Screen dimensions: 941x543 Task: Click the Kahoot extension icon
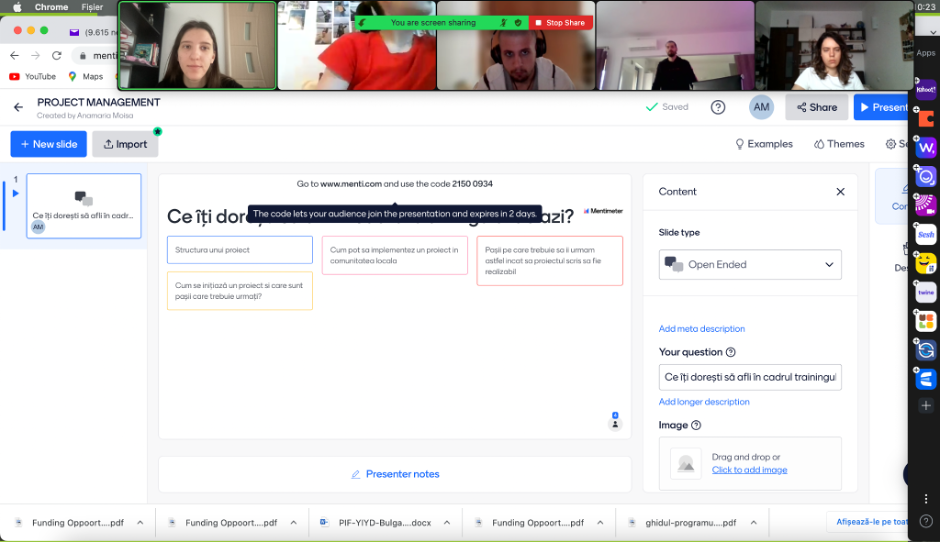pyautogui.click(x=926, y=89)
